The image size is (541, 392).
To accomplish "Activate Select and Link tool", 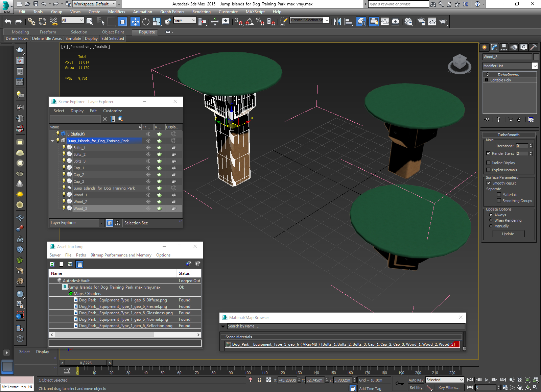I will tap(31, 21).
